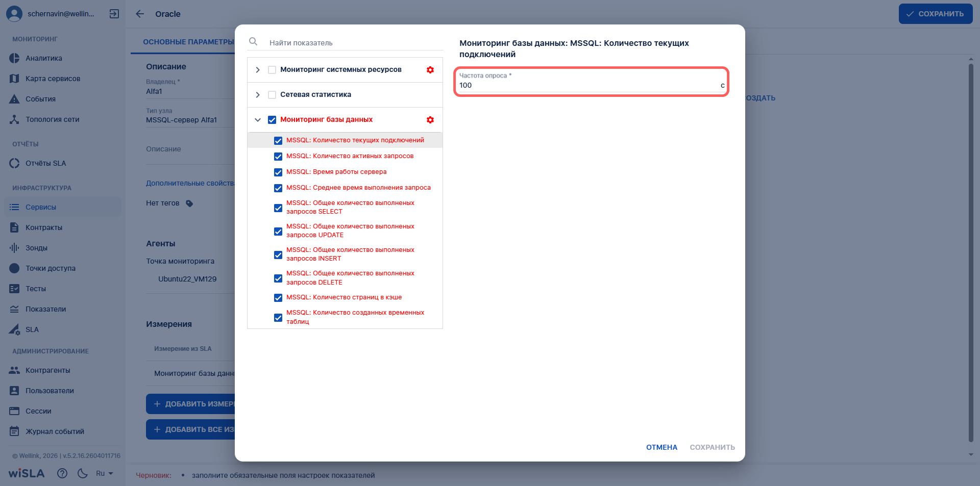Open the Пользователи user icon
Viewport: 980px width, 486px height.
pyautogui.click(x=14, y=391)
